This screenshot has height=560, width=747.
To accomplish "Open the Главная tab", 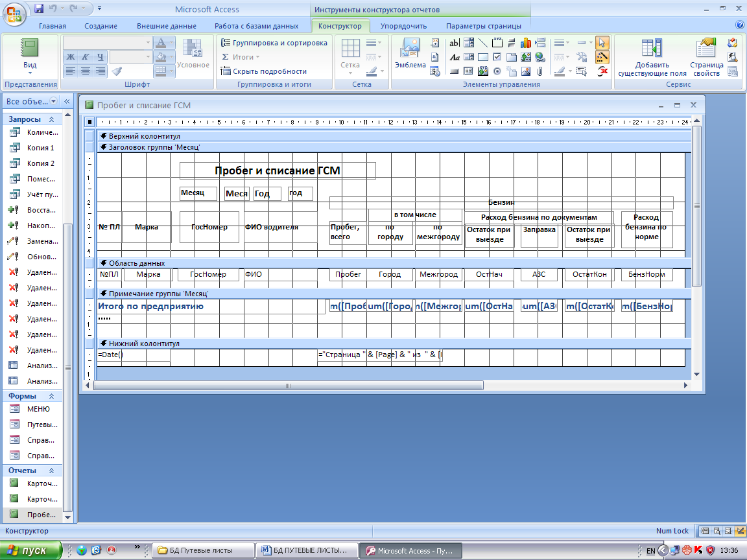I will (x=53, y=26).
